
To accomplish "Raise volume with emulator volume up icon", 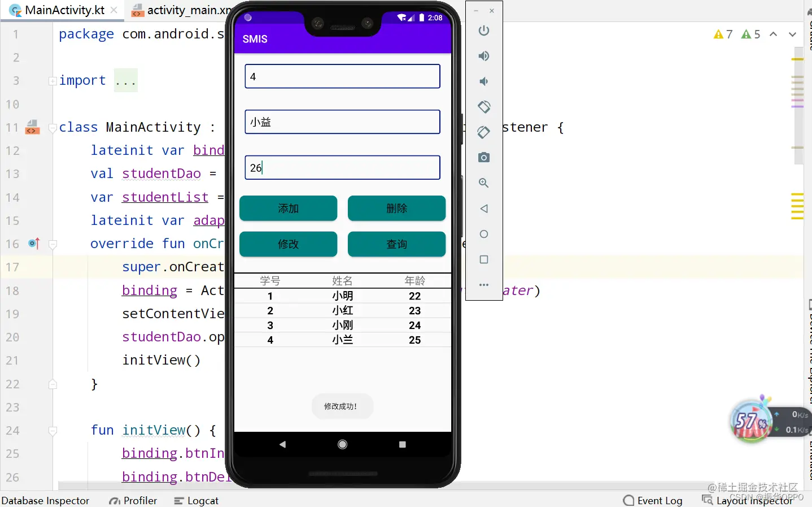I will click(x=484, y=56).
